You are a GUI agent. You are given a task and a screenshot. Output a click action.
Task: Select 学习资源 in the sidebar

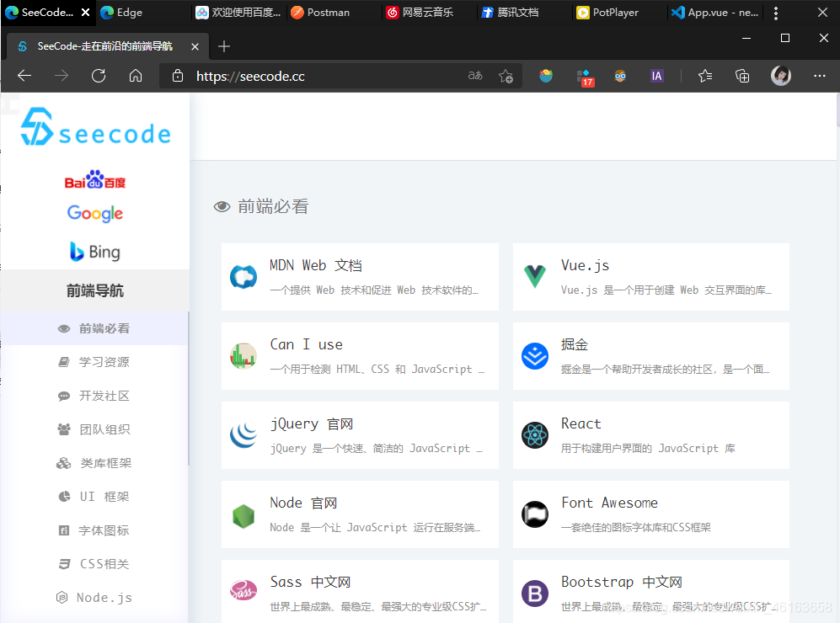tap(94, 362)
